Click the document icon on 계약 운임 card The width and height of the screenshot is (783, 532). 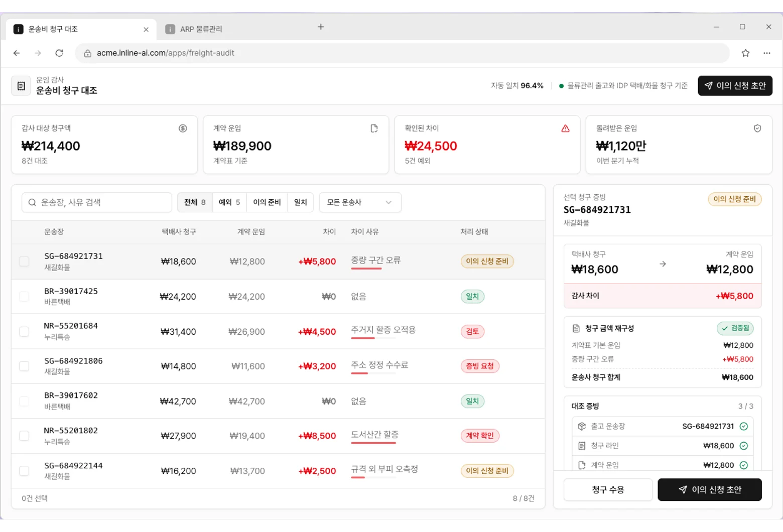point(374,128)
